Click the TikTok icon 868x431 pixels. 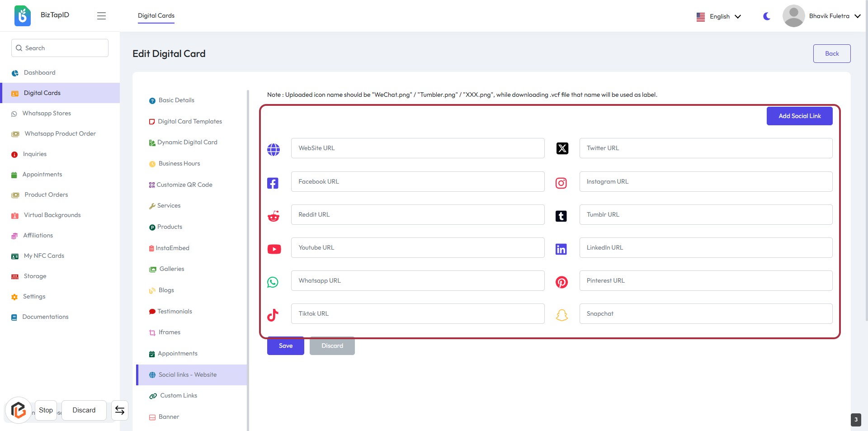tap(273, 315)
